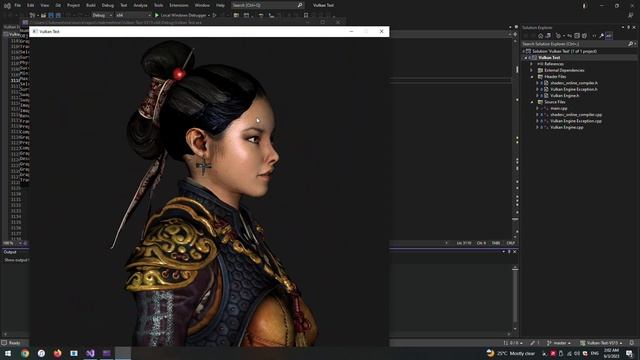
Task: Collapse the Vulkan Test project node
Action: pos(526,58)
